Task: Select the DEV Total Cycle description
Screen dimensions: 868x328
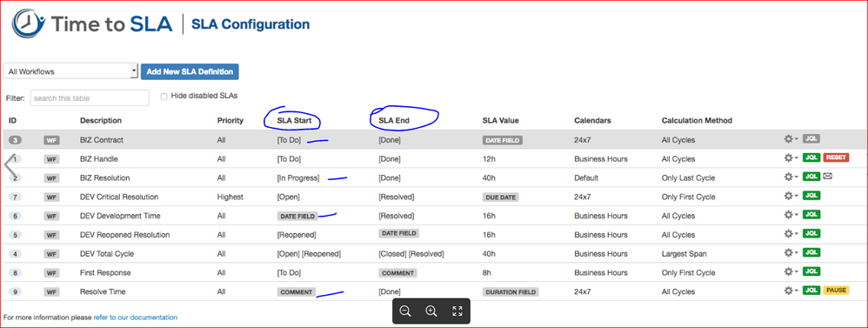Action: [x=107, y=254]
